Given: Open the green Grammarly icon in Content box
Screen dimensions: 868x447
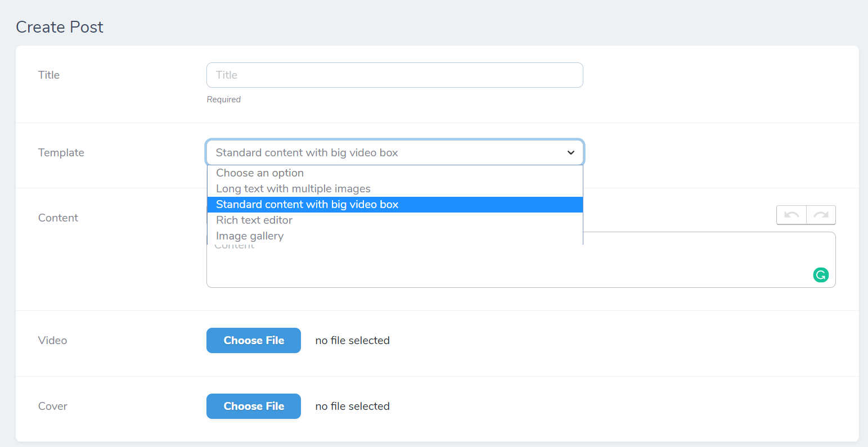Looking at the screenshot, I should coord(821,275).
